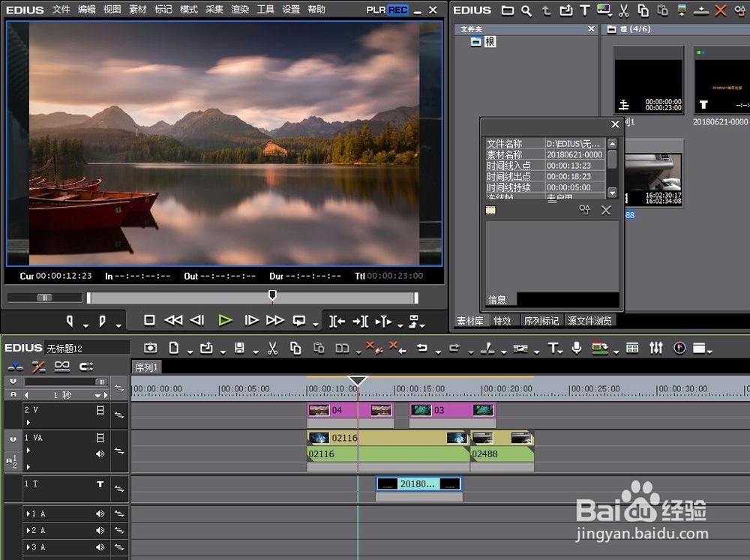
Task: Cut selected clip in bin toolbar
Action: pos(624,10)
